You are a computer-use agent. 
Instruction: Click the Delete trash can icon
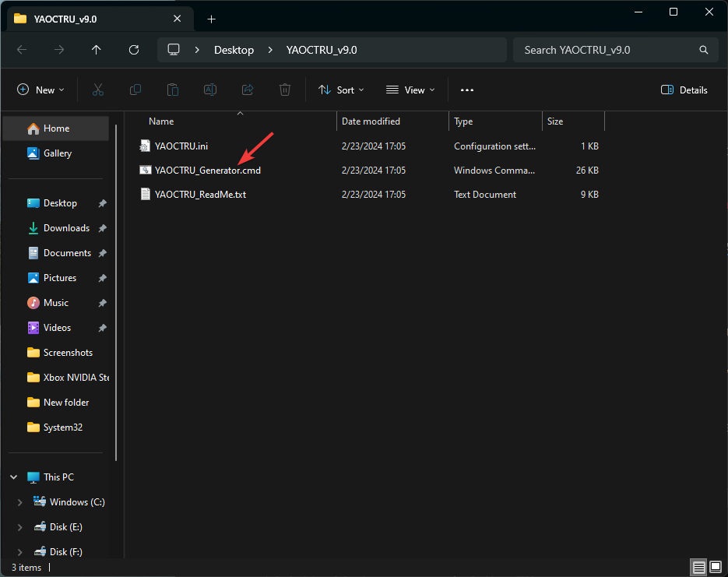pos(285,90)
